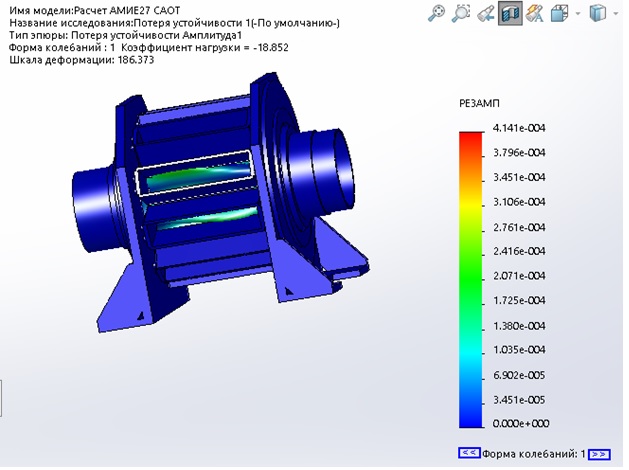Image resolution: width=629 pixels, height=470 pixels.
Task: Select the 4.141e-004 maximum legend value
Action: tap(519, 128)
